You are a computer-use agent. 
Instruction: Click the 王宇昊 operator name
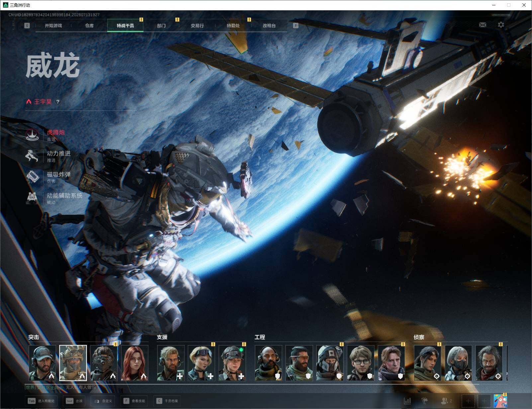tap(43, 102)
